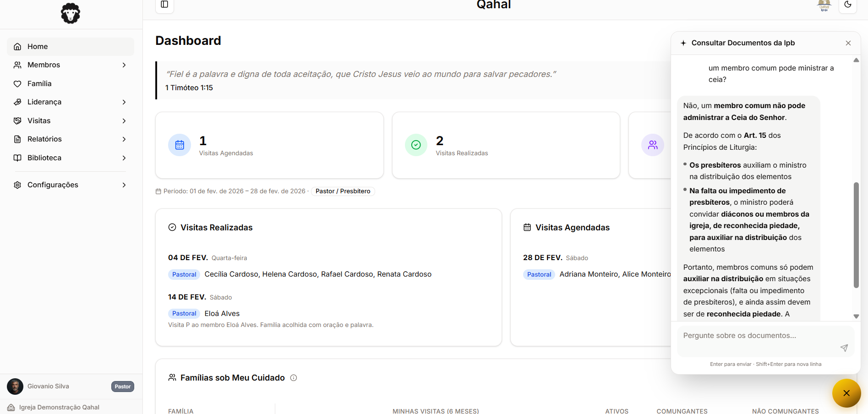Select Home in the sidebar menu
868x414 pixels.
pos(38,46)
